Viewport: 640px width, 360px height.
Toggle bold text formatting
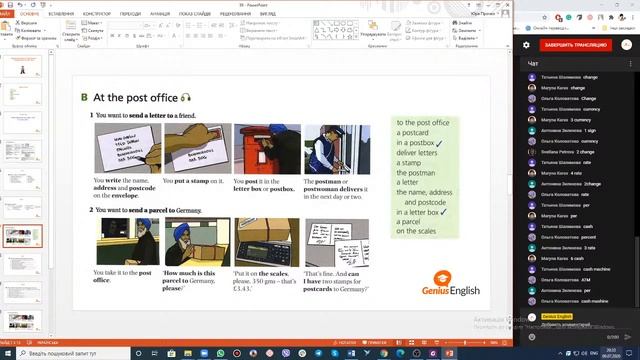click(x=112, y=36)
